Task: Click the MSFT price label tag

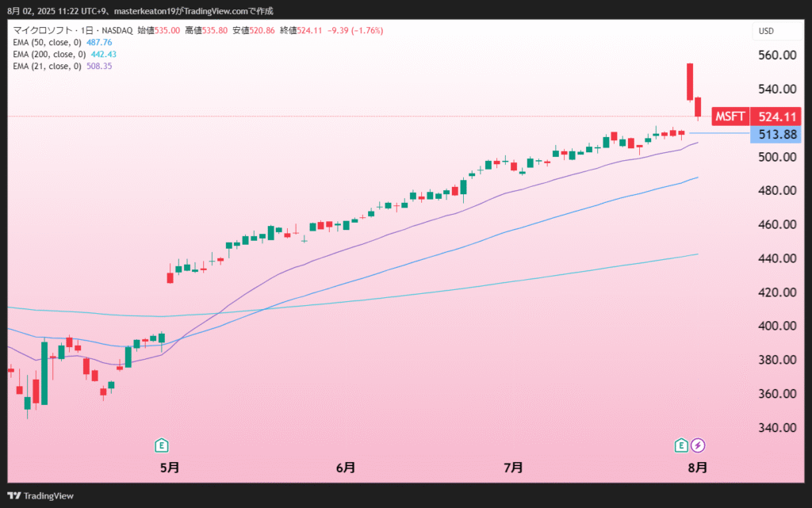Action: (x=730, y=116)
